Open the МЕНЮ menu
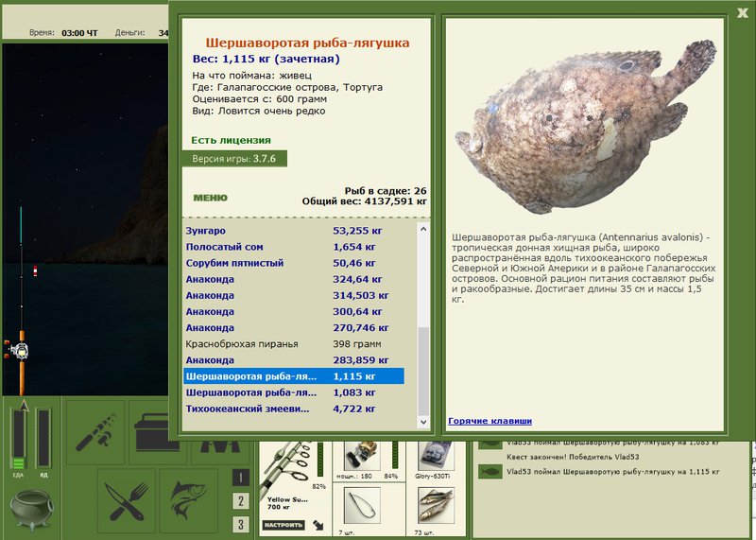 pyautogui.click(x=210, y=198)
